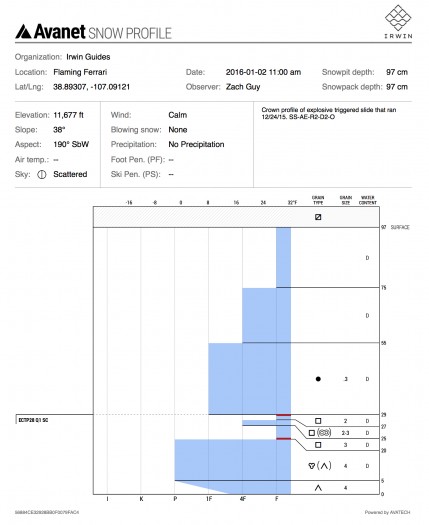Image resolution: width=429 pixels, height=525 pixels.
Task: Click the 55 depth label
Action: tap(384, 343)
